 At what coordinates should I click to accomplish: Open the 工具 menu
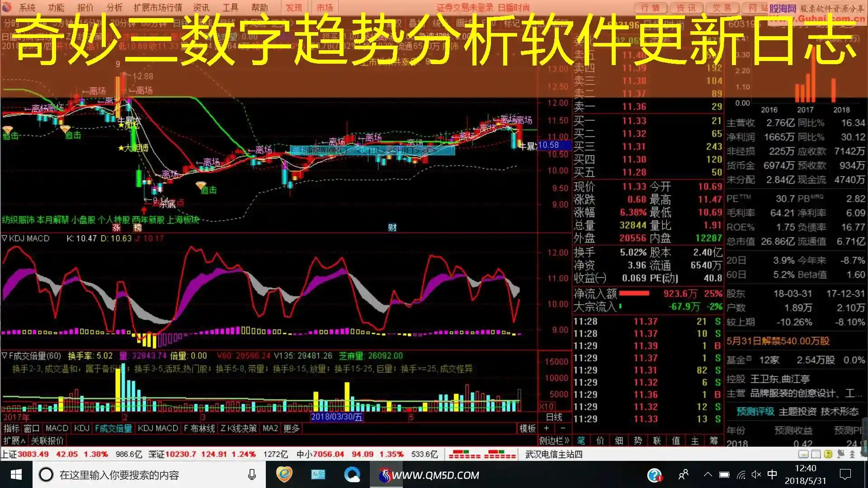(230, 8)
